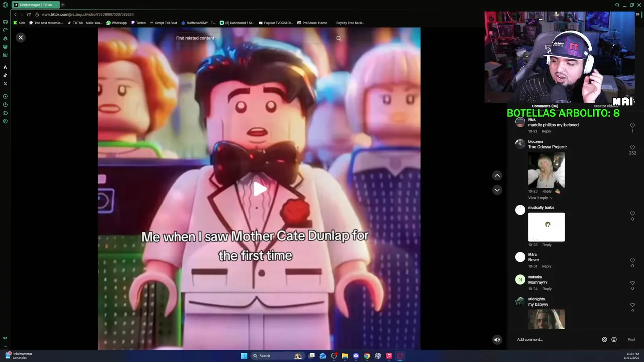644x362 pixels.
Task: Open the GX Corner gamepad sidebar icon
Action: point(5,22)
